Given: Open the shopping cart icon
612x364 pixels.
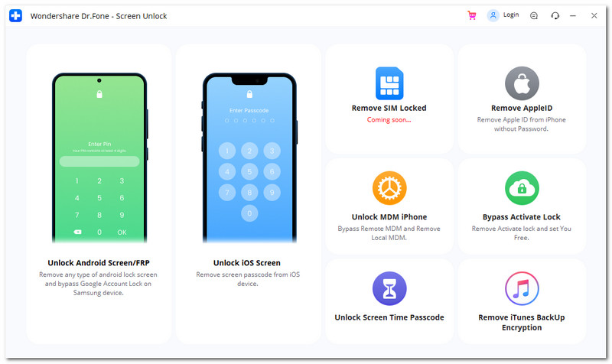Looking at the screenshot, I should pos(472,15).
